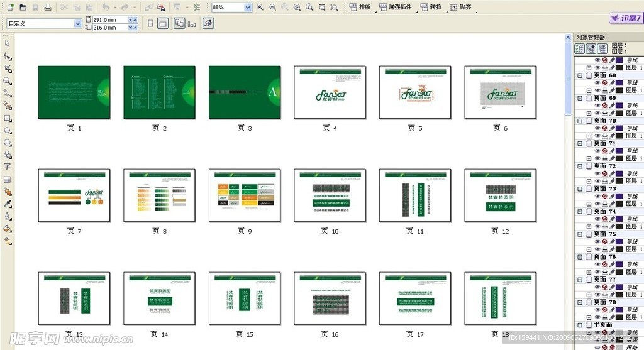Collapse the 页面 68 tree node
Viewport: 644px width, 350px height.
(580, 75)
